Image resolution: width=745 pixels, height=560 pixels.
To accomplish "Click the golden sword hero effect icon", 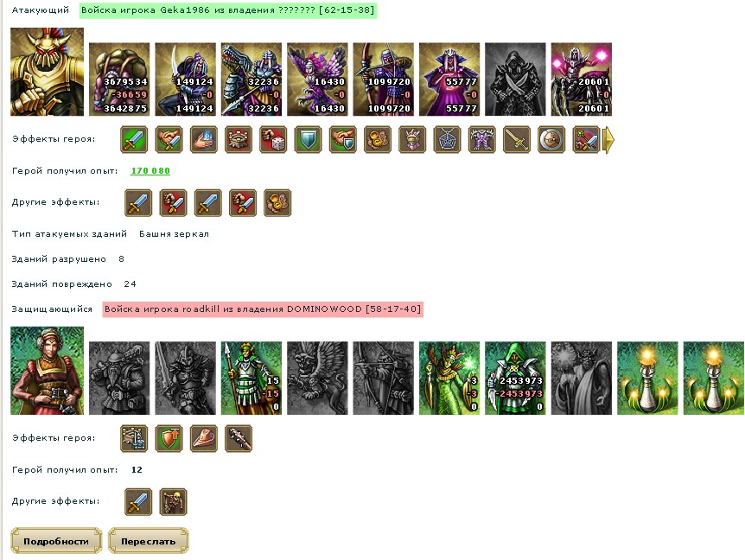I will pos(517,140).
